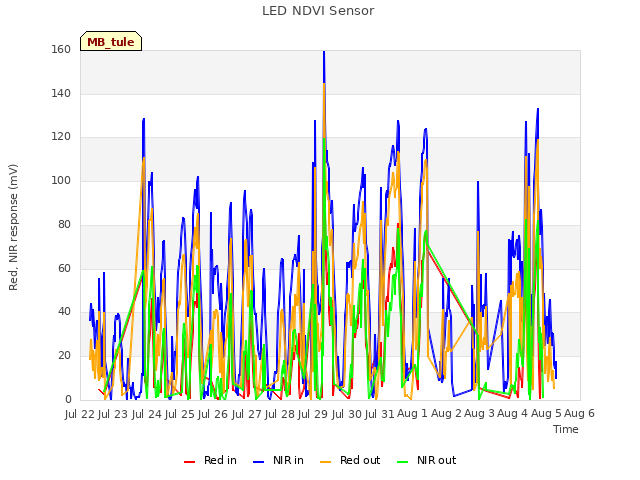Click the red legend swatch for Red in
The image size is (640, 480).
pyautogui.click(x=189, y=462)
